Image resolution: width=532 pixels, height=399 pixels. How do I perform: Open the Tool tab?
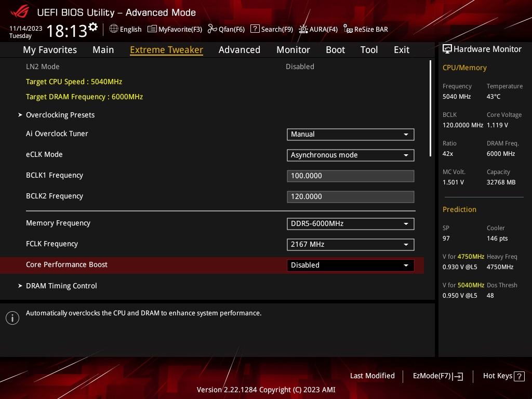[369, 50]
